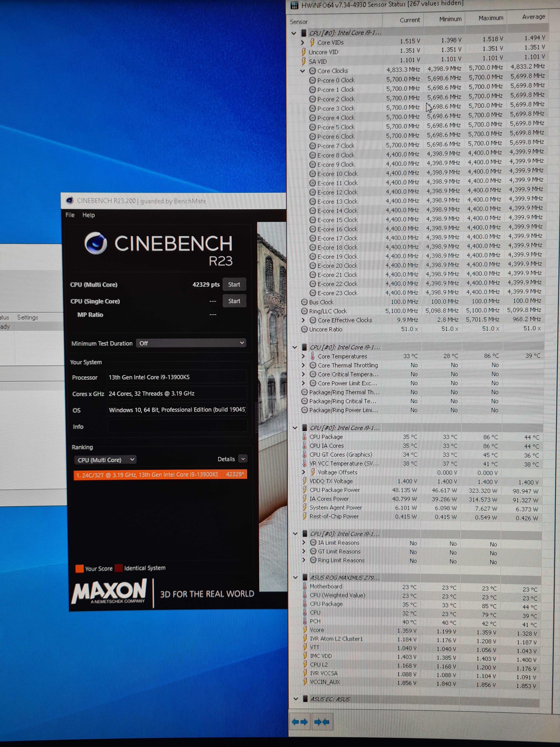The height and width of the screenshot is (747, 560).
Task: Click the SA VID lightning icon
Action: pos(304,62)
